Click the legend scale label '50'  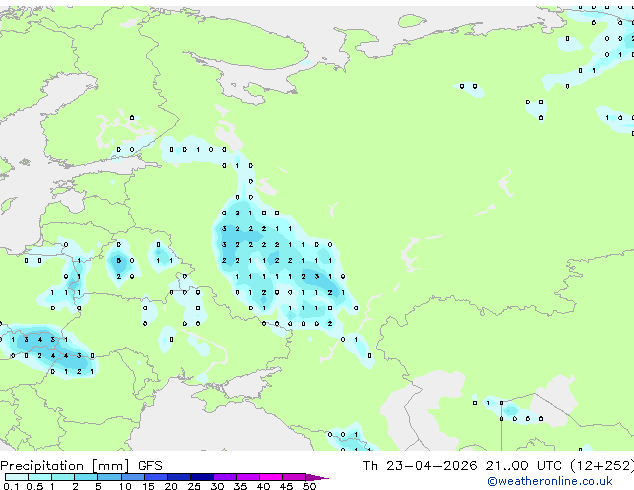[x=309, y=486]
